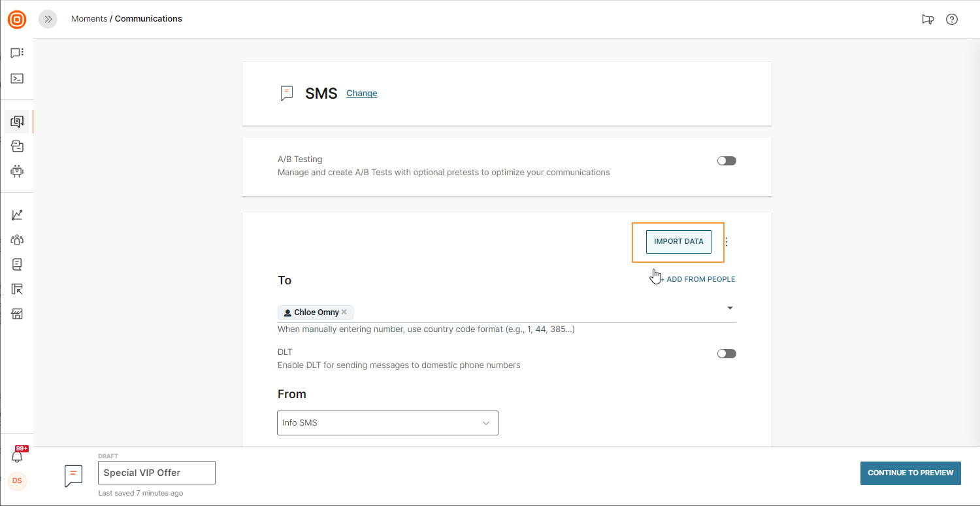Click the Infobip logo icon
The width and height of the screenshot is (980, 506).
17,20
